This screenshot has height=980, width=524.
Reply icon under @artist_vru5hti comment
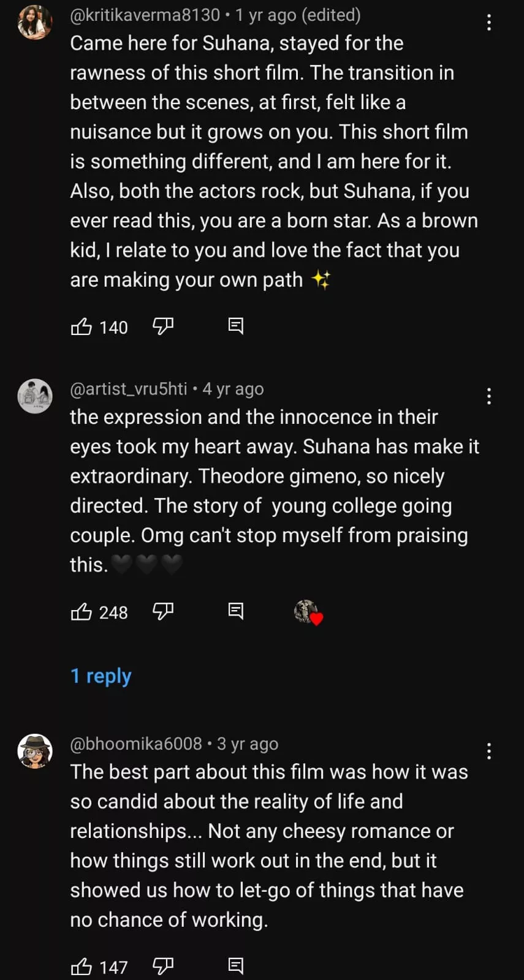tap(235, 611)
